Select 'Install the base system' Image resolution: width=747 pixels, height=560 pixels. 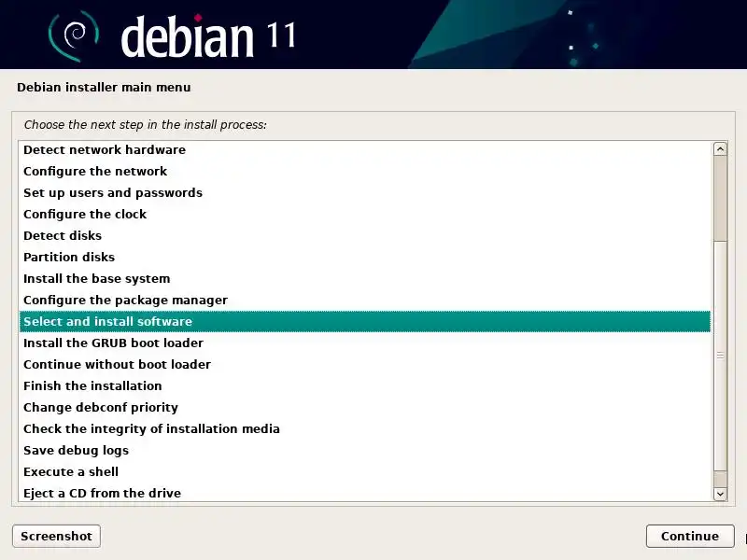[x=365, y=278]
